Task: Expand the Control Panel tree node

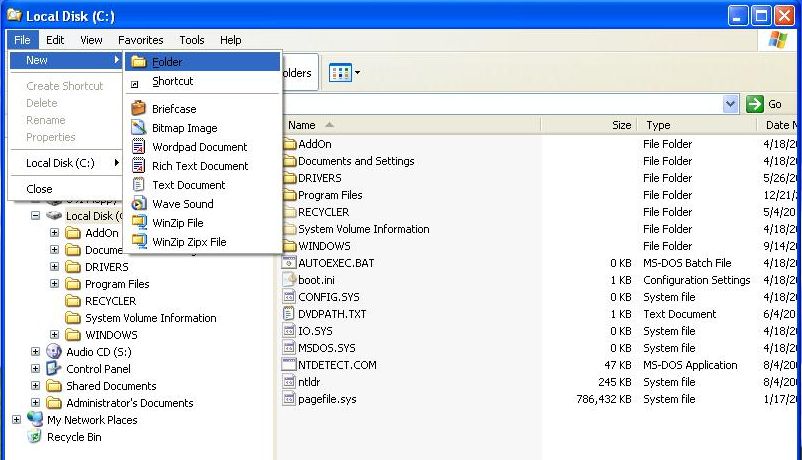Action: click(35, 369)
